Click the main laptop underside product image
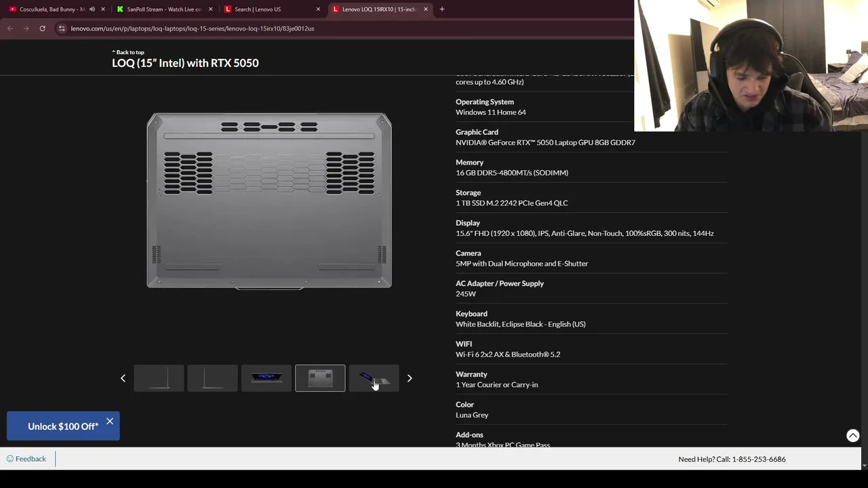 click(269, 201)
